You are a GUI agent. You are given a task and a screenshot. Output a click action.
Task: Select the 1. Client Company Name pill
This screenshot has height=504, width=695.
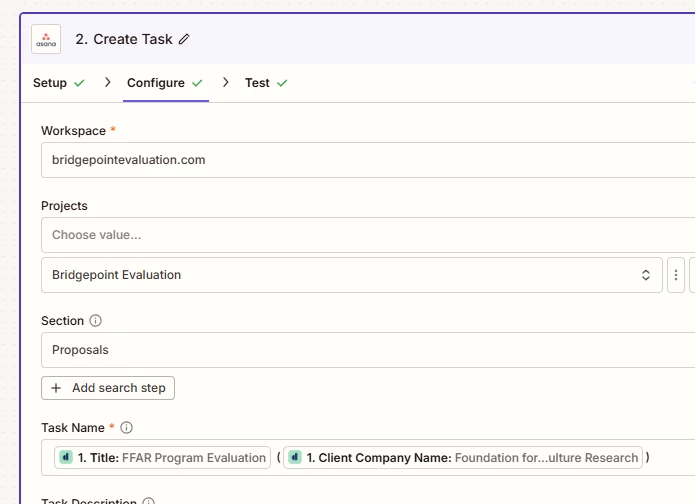click(463, 457)
